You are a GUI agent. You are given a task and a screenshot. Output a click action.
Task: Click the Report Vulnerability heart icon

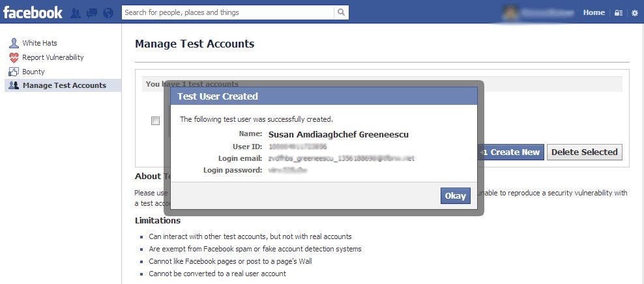(x=14, y=57)
